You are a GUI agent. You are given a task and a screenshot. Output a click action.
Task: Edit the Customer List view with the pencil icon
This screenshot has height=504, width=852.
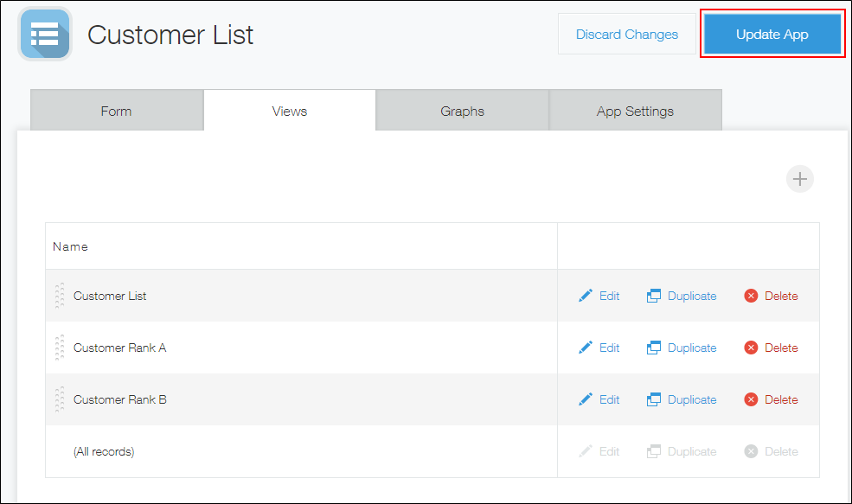coord(599,296)
